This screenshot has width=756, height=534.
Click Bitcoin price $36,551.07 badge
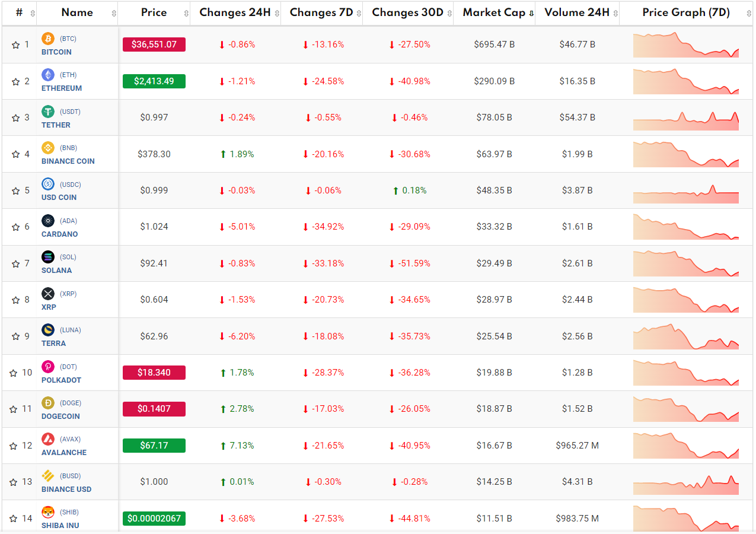[x=154, y=44]
